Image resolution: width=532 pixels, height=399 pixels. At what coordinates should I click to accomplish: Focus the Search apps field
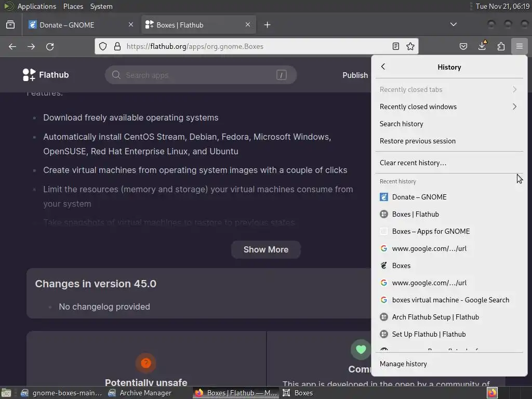click(201, 75)
